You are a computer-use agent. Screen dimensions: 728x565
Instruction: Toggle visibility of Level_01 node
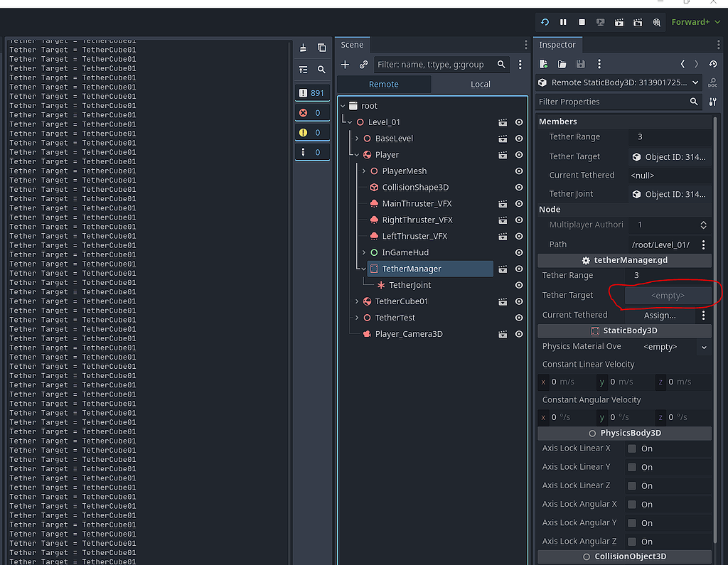coord(519,122)
